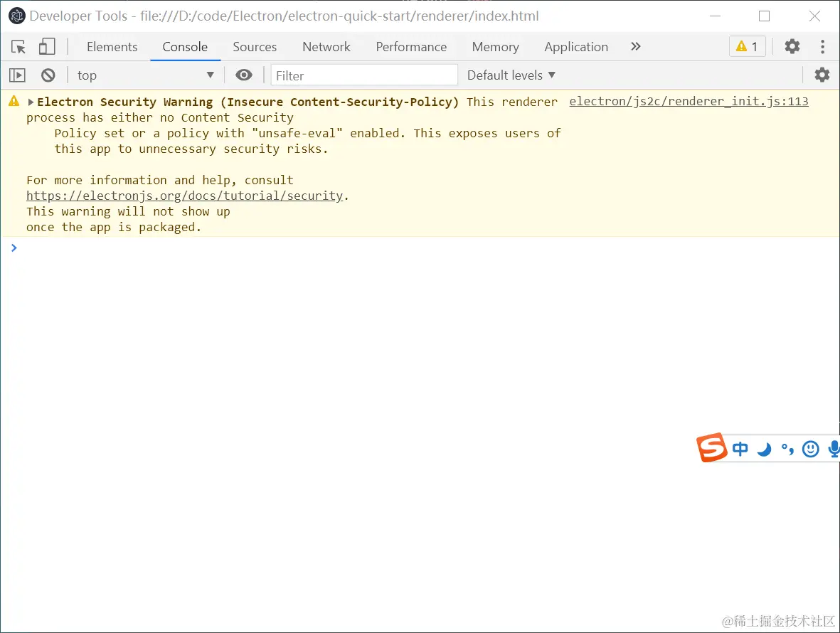Click the text 'this app to unnecessary security risks.'

191,149
